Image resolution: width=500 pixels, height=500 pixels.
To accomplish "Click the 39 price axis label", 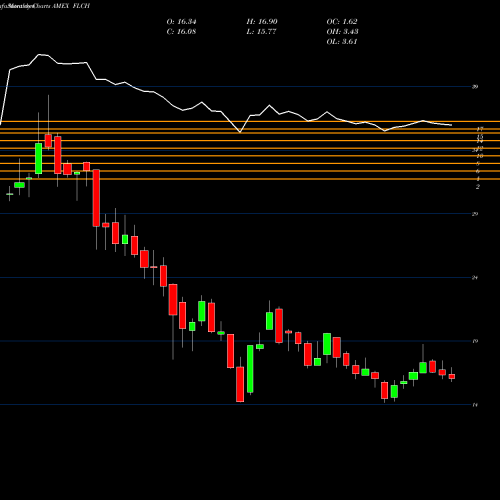I will coord(475,87).
